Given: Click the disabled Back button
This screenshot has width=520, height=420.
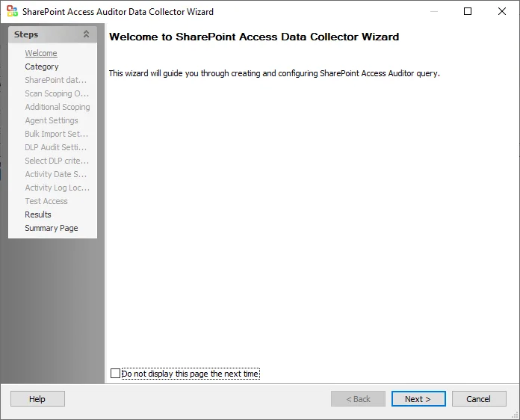Looking at the screenshot, I should coord(358,398).
